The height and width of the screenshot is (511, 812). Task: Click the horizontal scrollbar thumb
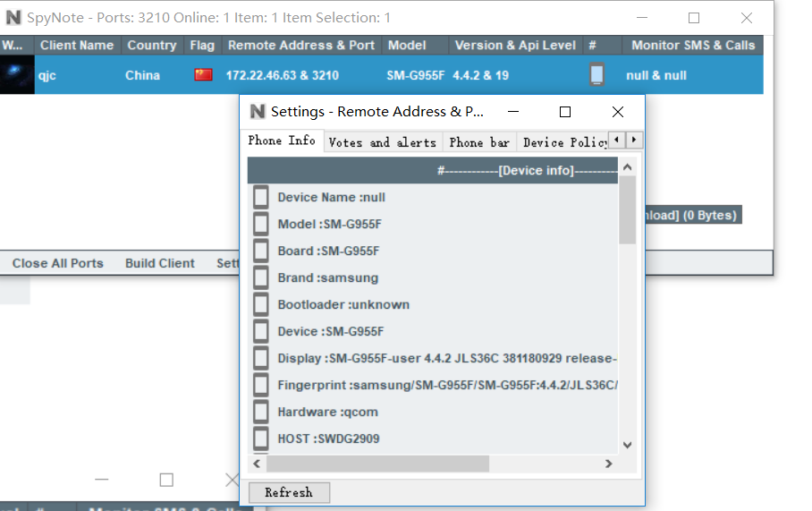tap(377, 464)
